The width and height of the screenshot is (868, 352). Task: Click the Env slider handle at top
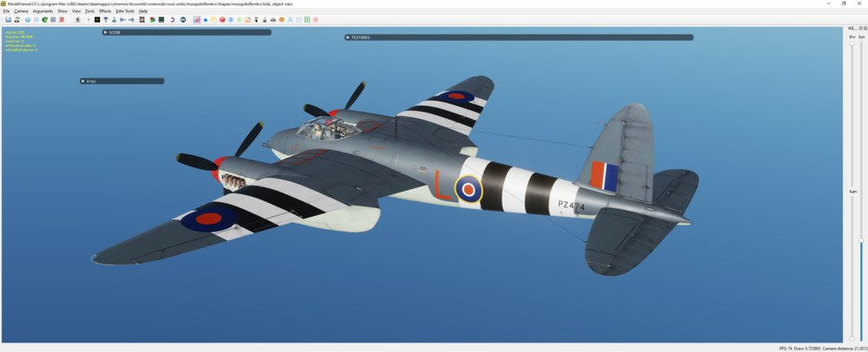(x=852, y=43)
